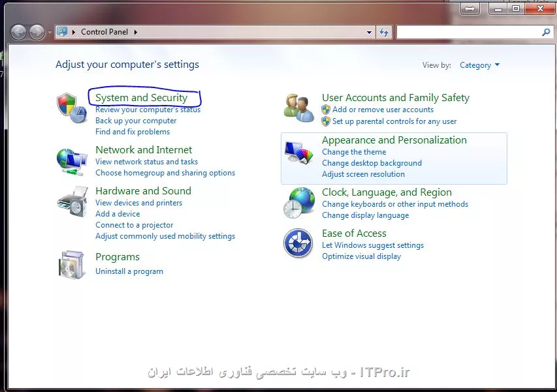Expand the address bar history dropdown

pos(369,32)
